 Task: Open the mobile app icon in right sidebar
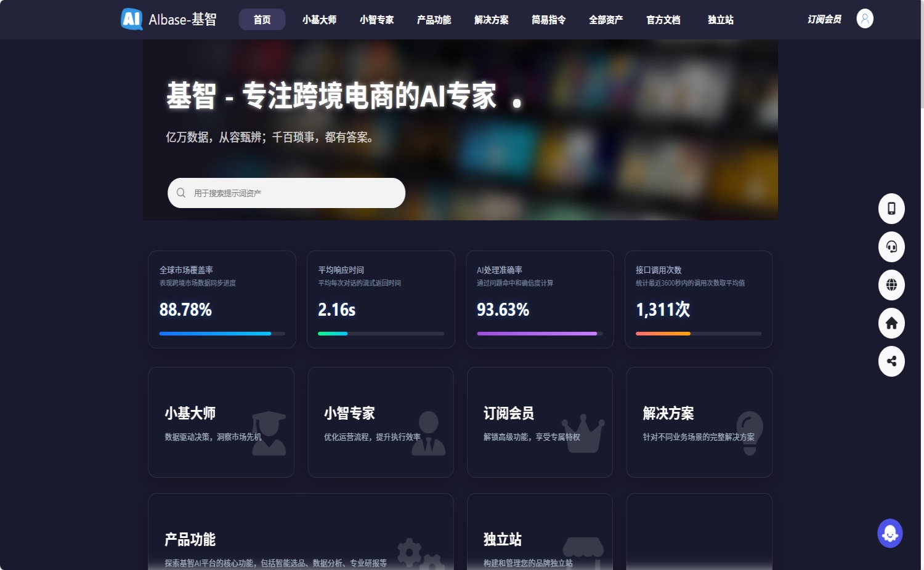click(891, 209)
